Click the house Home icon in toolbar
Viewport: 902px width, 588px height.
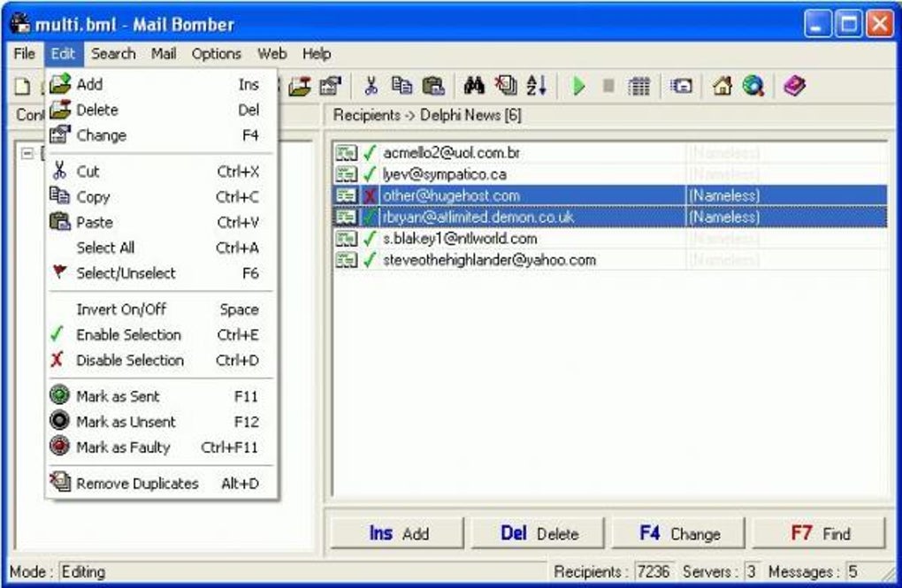[x=722, y=87]
